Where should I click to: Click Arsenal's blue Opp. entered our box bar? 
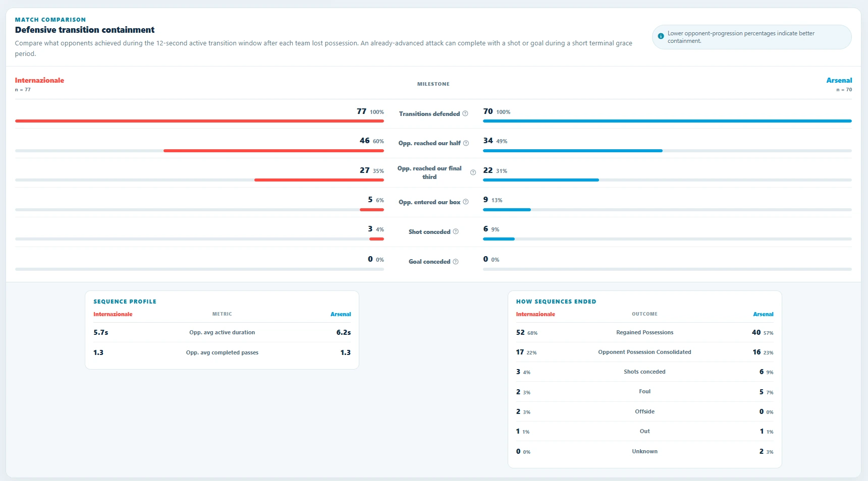[507, 210]
